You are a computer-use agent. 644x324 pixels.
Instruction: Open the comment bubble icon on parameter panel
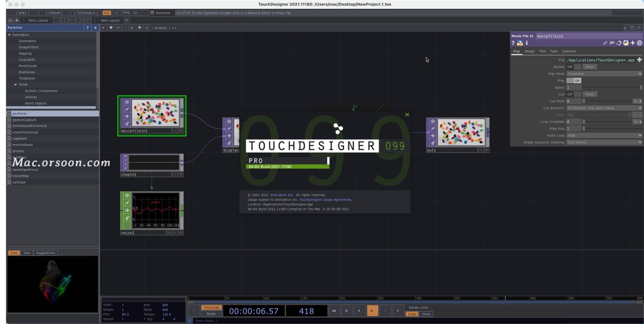612,43
